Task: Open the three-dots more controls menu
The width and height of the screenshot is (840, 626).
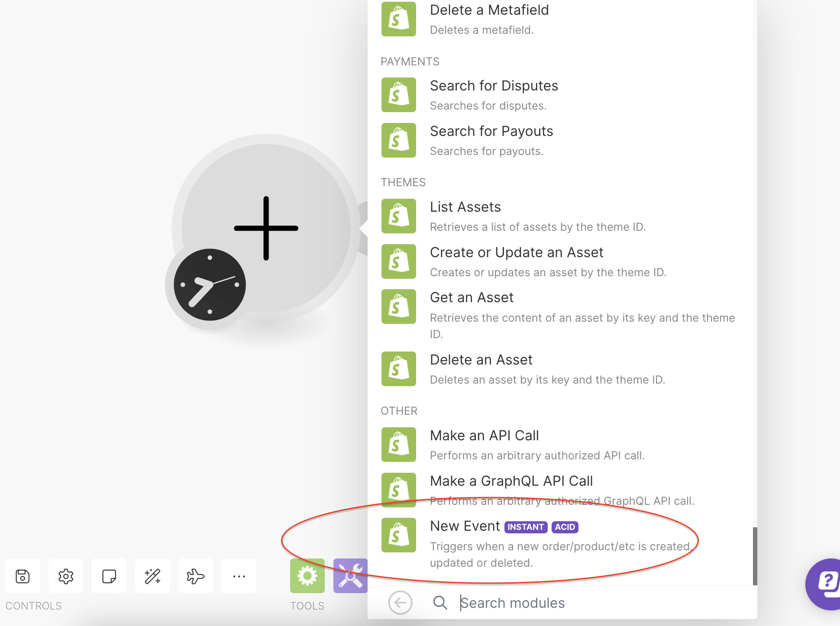Action: click(239, 576)
